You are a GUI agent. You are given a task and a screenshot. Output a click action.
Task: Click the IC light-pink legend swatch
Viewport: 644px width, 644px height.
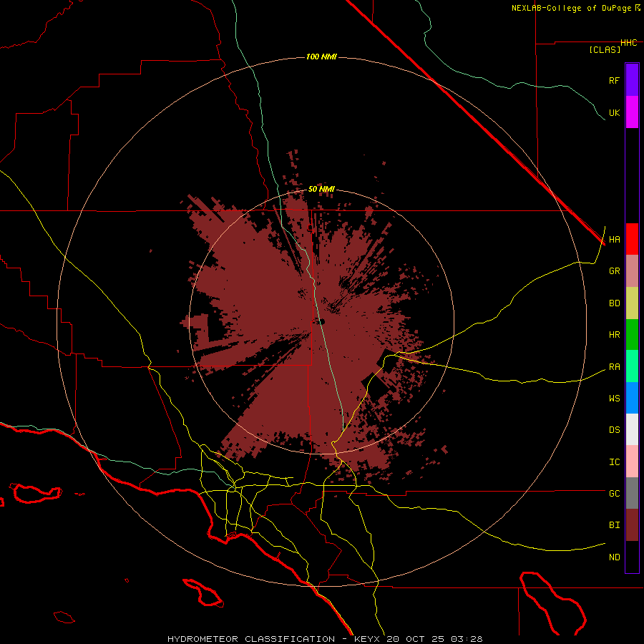(x=632, y=462)
